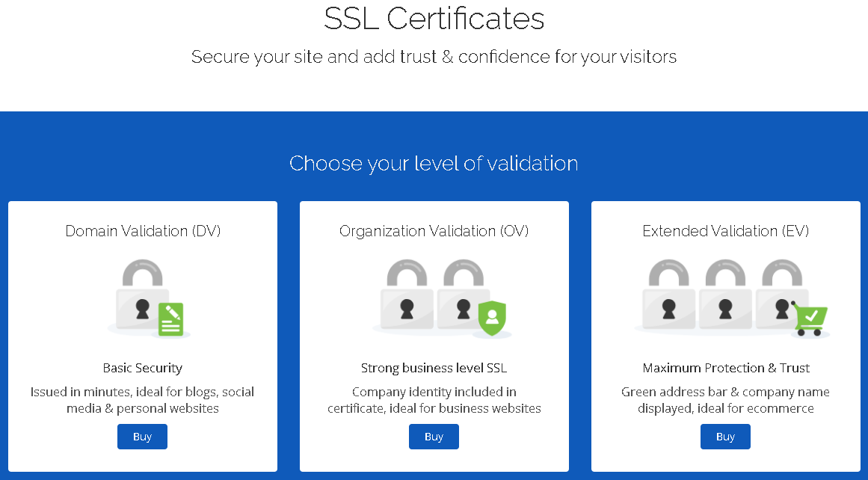Click Buy under Organization Validation (OV)
The width and height of the screenshot is (868, 480).
(x=434, y=437)
